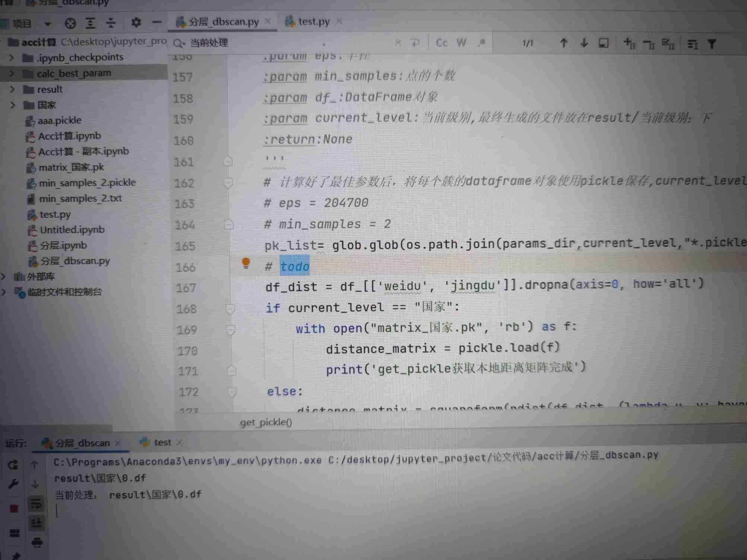
Task: Click the locate file target icon
Action: (70, 23)
